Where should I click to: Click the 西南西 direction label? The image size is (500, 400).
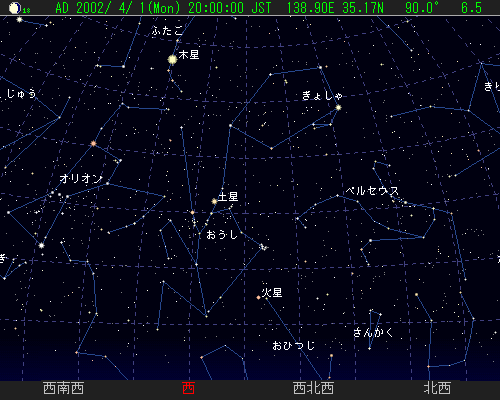click(63, 389)
